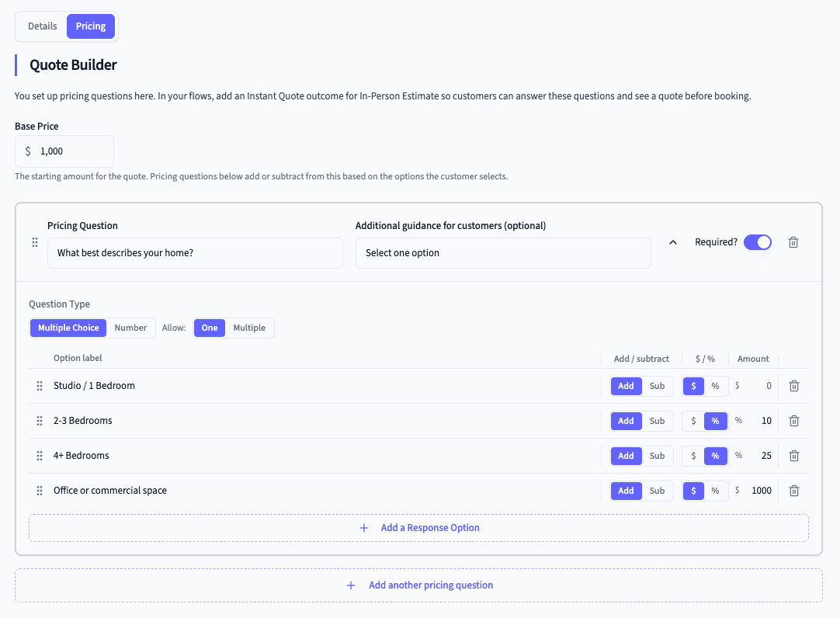This screenshot has width=840, height=618.
Task: Collapse the pricing question panel
Action: coord(672,242)
